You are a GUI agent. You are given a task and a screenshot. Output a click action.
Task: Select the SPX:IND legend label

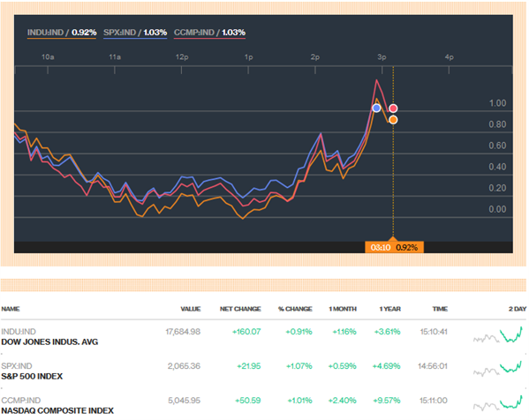pos(135,33)
